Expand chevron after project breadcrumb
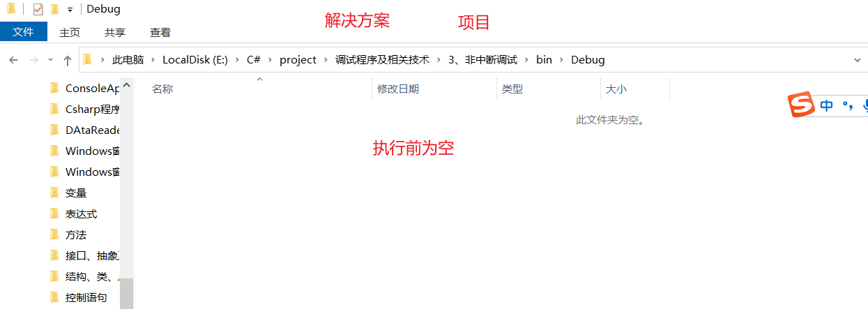 point(326,60)
